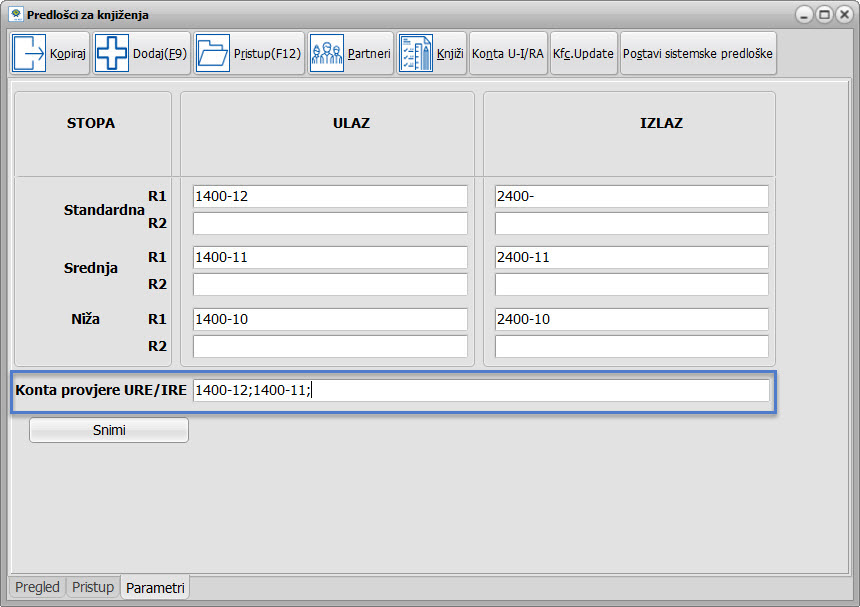
Task: Click the Konta provjere URE/IRE field
Action: point(481,390)
